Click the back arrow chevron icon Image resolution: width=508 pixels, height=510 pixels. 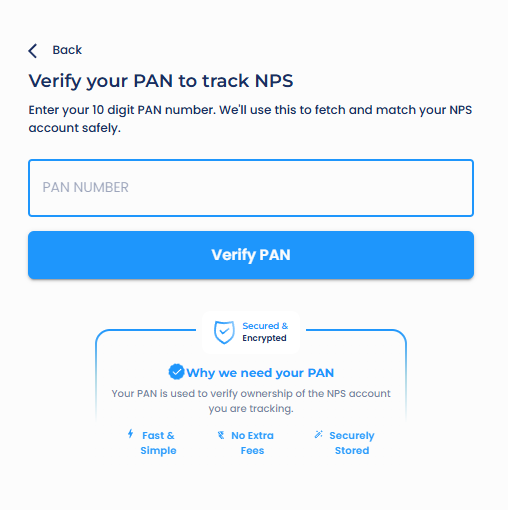coord(33,51)
